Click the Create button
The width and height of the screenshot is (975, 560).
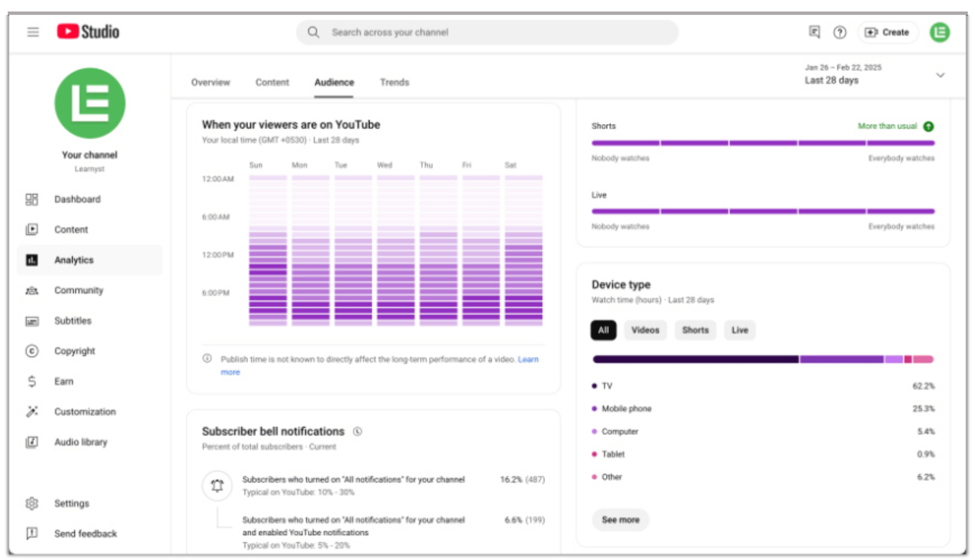887,33
